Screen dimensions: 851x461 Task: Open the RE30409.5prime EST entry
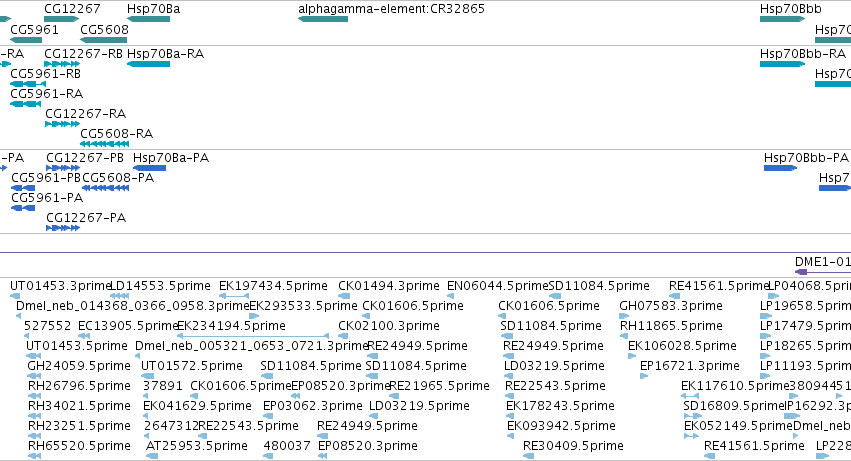pyautogui.click(x=573, y=446)
